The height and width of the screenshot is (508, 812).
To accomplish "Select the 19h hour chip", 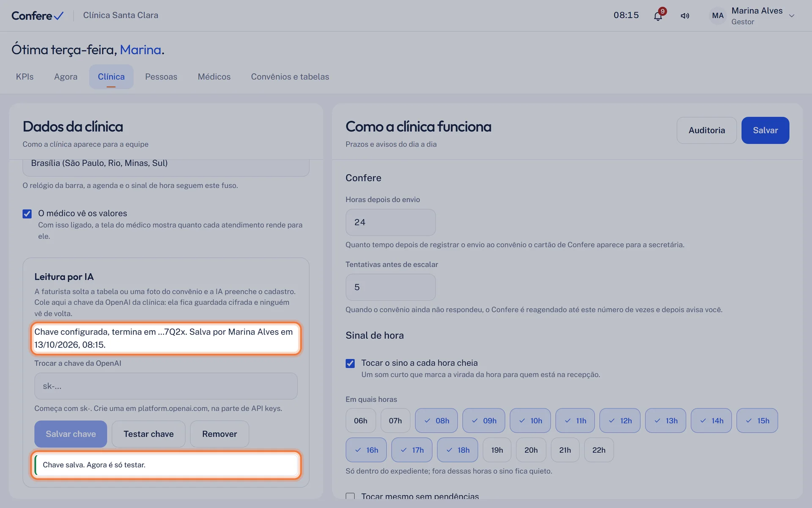I will pyautogui.click(x=497, y=450).
